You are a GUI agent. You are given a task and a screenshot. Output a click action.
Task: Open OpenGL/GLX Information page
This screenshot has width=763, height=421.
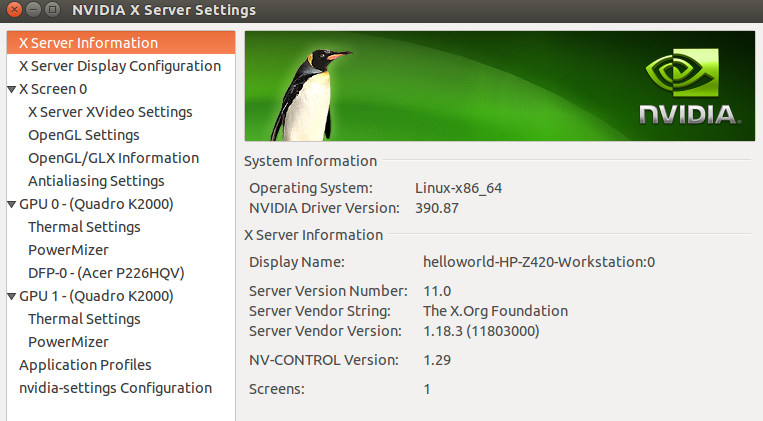[113, 158]
